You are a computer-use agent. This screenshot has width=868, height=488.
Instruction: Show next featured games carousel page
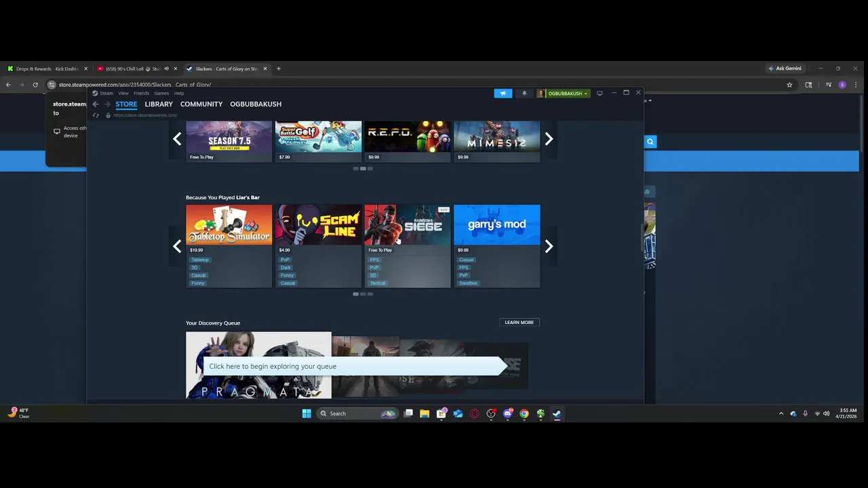(549, 139)
